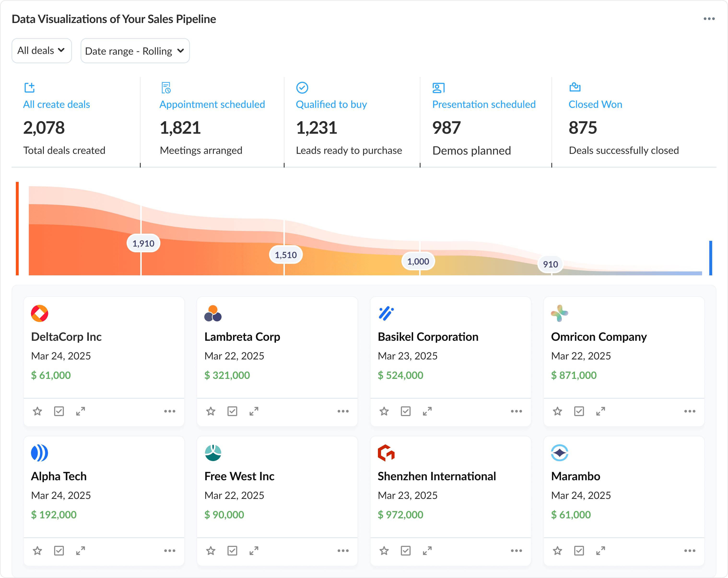Open the more options menu for DeltaCorp Inc
Viewport: 728px width, 578px height.
(x=170, y=411)
